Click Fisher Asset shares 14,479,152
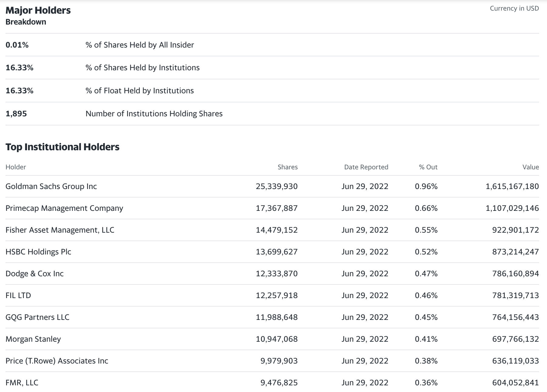 pyautogui.click(x=277, y=230)
